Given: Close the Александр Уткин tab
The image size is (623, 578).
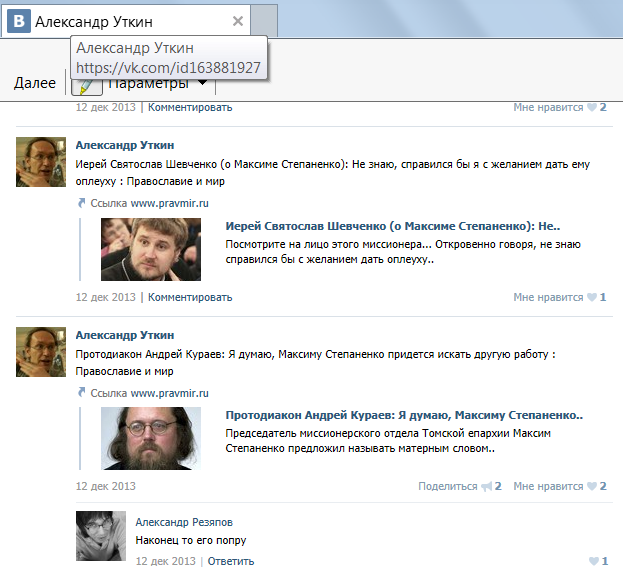Looking at the screenshot, I should (x=238, y=21).
